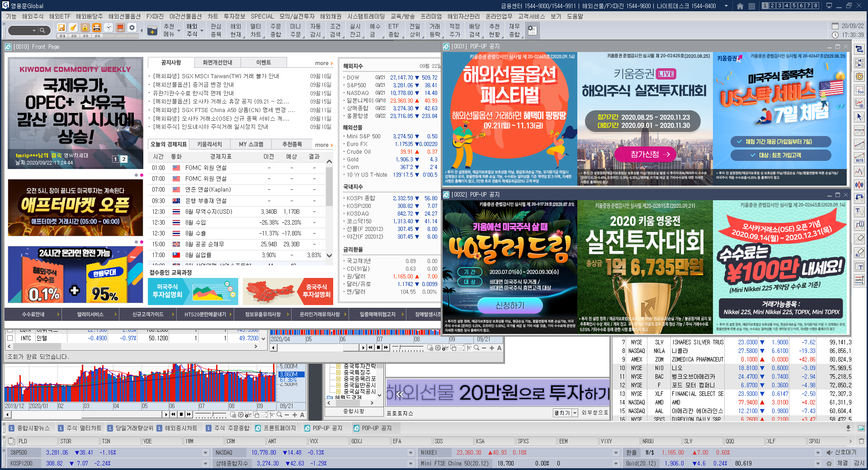This screenshot has height=470, width=868.
Task: Open the 수수료안내 link
Action: point(33,314)
